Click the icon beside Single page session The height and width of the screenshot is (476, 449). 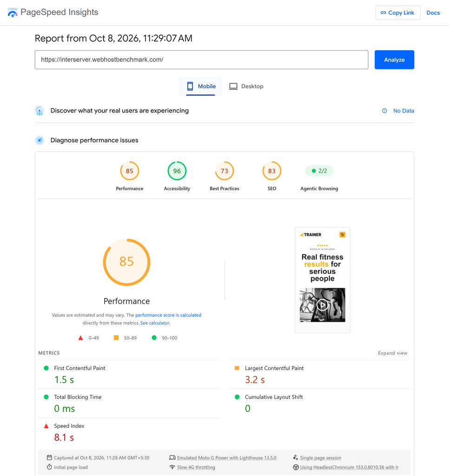pos(296,457)
